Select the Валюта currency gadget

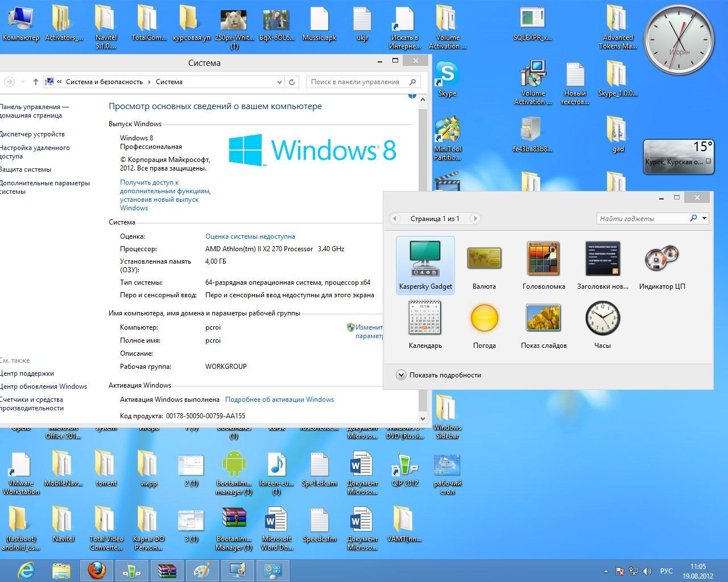(484, 265)
